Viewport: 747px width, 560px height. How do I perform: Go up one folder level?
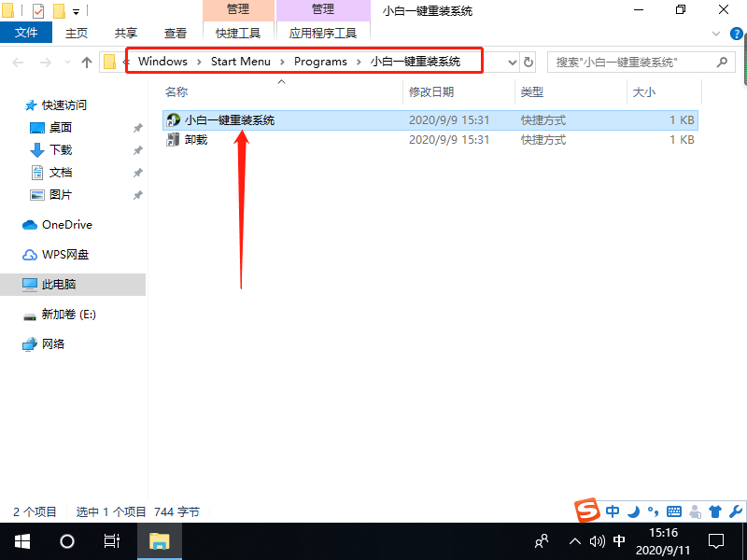click(87, 63)
